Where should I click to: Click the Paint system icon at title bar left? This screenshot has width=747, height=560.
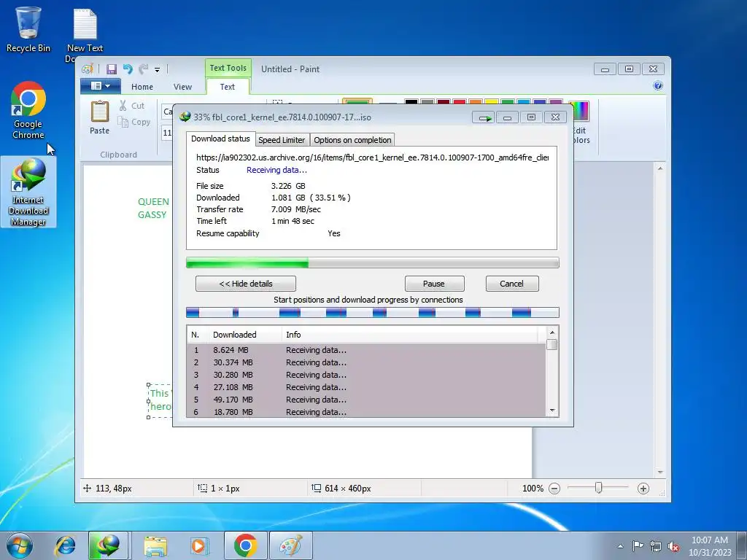tap(88, 69)
